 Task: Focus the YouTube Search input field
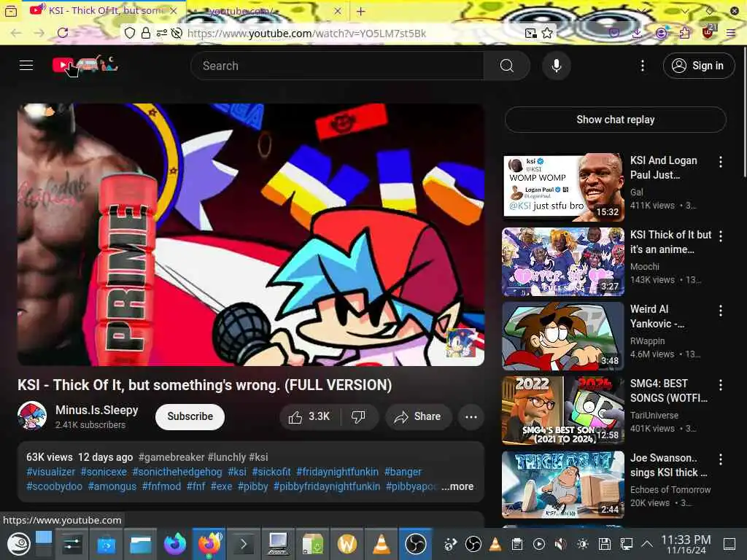point(337,66)
